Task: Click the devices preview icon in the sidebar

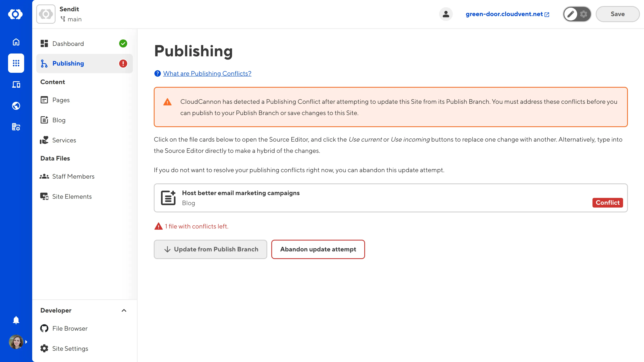Action: click(16, 85)
